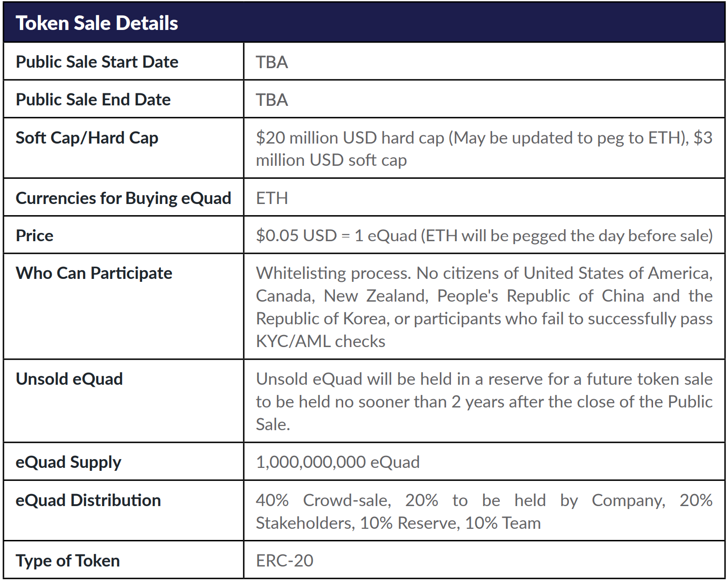Click TBA value for end date
Image resolution: width=728 pixels, height=581 pixels.
(272, 100)
